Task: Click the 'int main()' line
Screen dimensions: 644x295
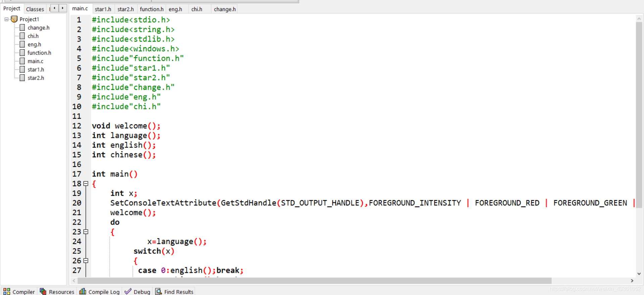Action: point(115,174)
